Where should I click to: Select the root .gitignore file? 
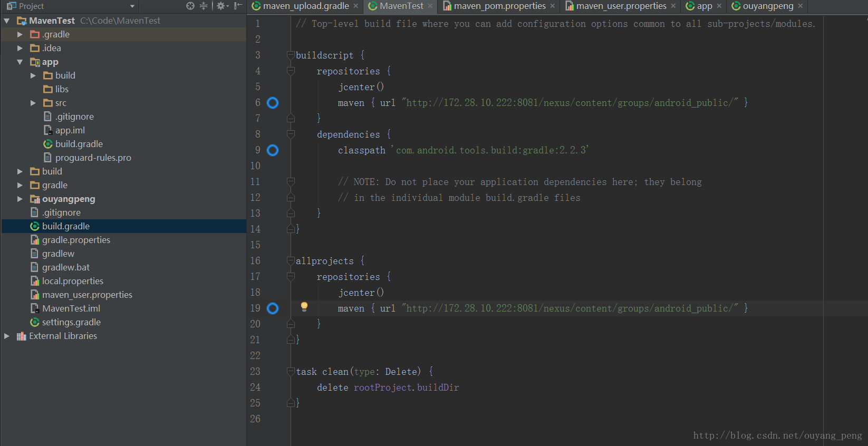[61, 212]
